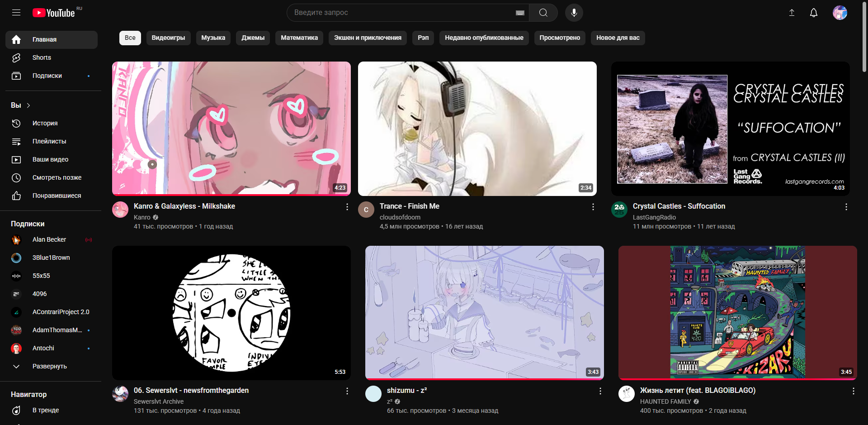Open the Sewerslvt Archive channel link
This screenshot has width=868, height=425.
pos(159,401)
